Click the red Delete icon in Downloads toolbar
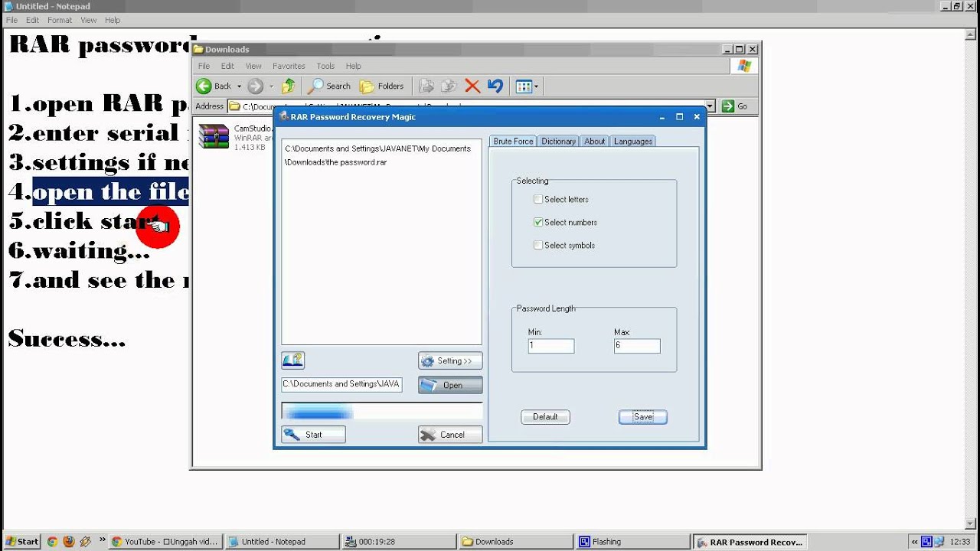The width and height of the screenshot is (980, 551). tap(472, 86)
